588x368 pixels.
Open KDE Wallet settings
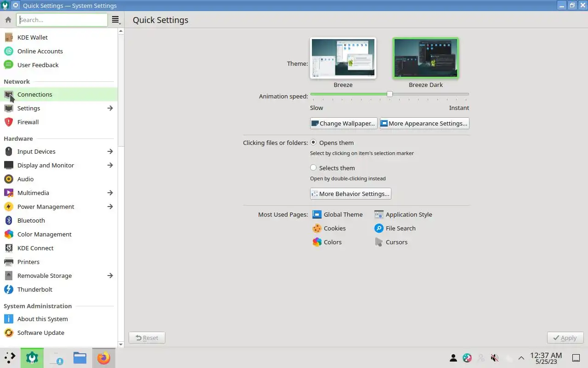tap(59, 37)
